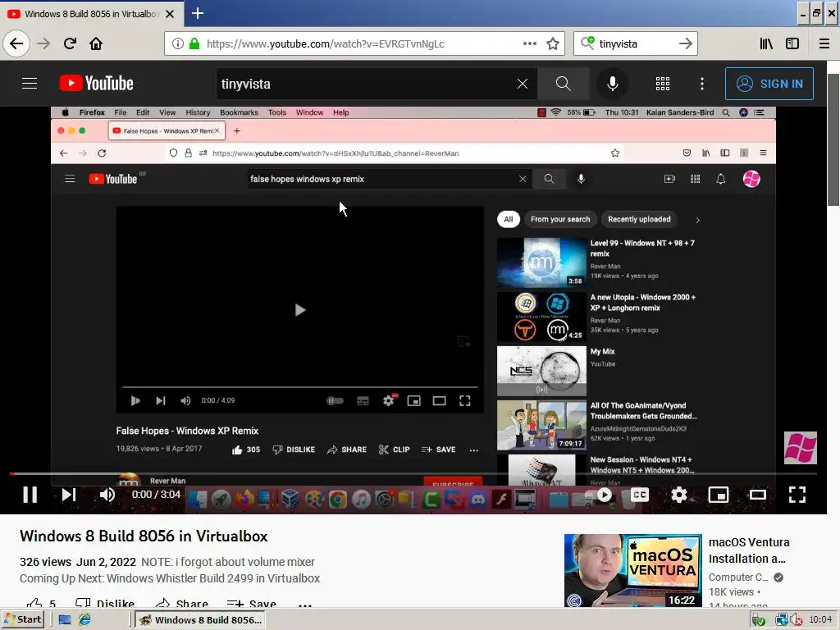This screenshot has height=630, width=840.
Task: Open macOS Ventura Installation title link
Action: pyautogui.click(x=749, y=550)
